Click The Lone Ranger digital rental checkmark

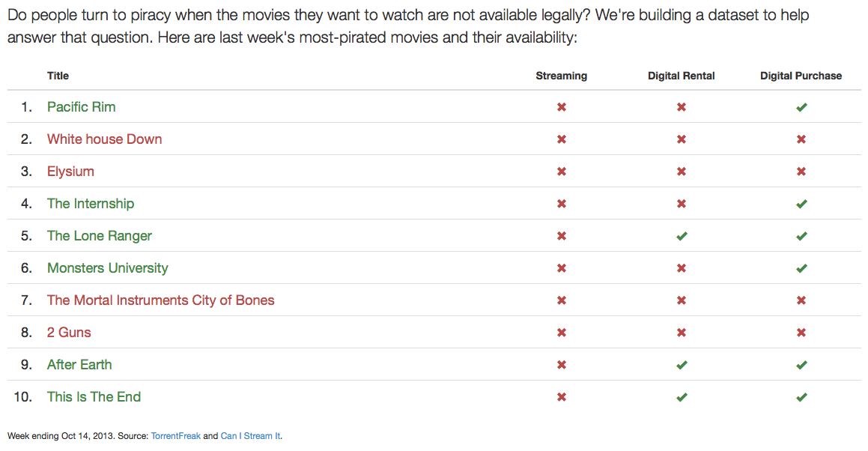(x=682, y=236)
